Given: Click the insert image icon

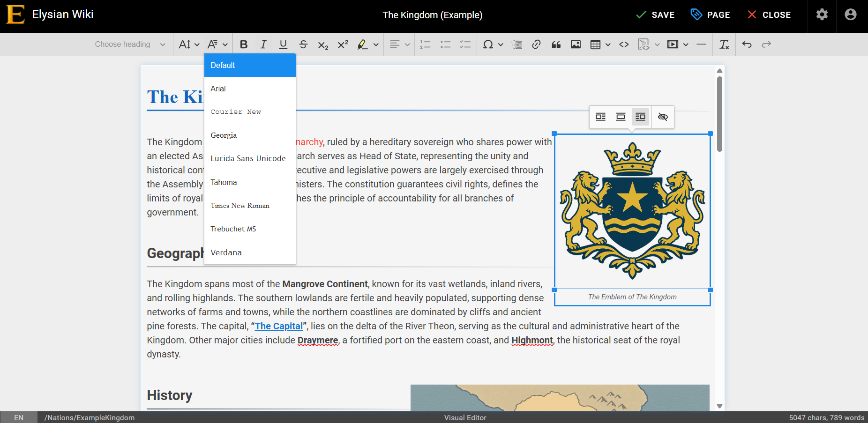Looking at the screenshot, I should point(576,45).
